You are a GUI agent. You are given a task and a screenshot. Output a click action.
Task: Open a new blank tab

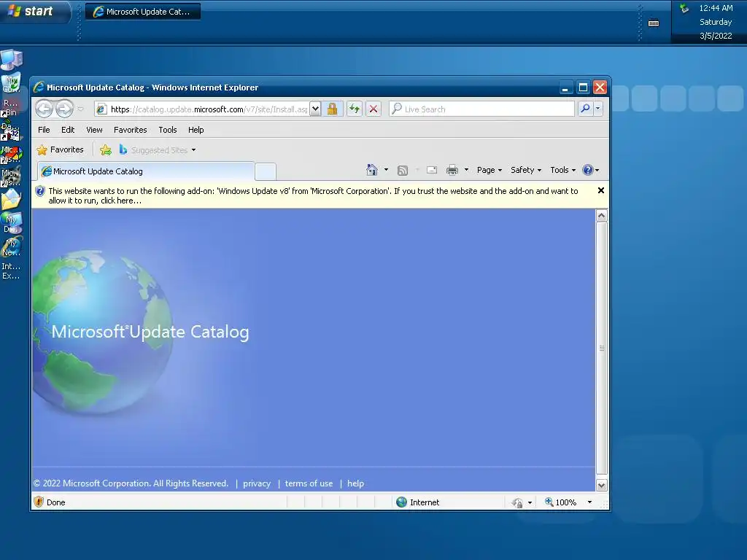tap(266, 172)
